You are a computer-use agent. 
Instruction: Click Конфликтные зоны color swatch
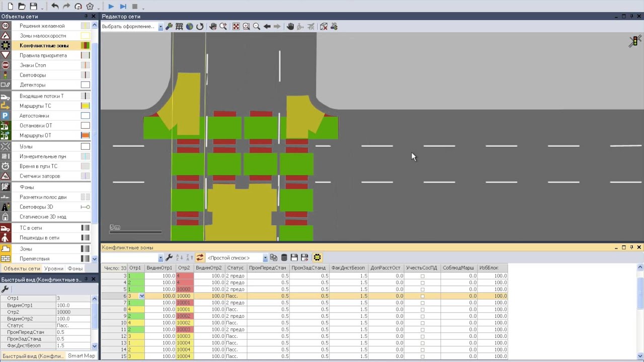(86, 46)
